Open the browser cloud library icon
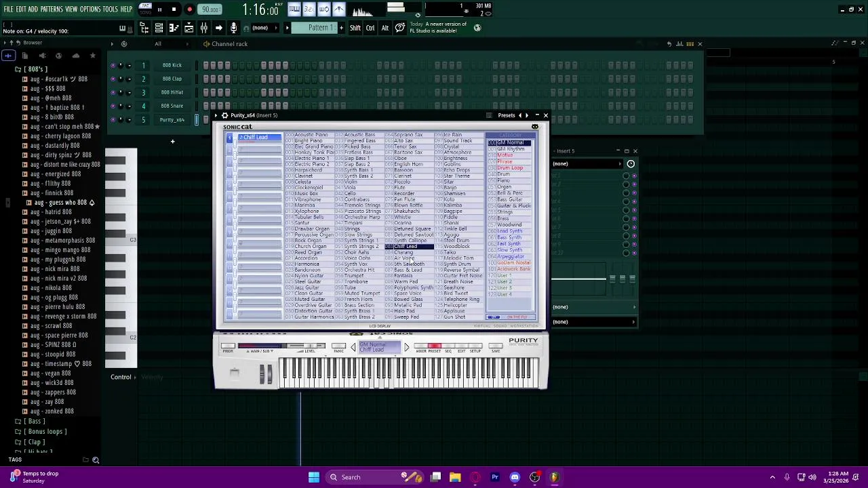The width and height of the screenshot is (868, 488). [x=76, y=56]
